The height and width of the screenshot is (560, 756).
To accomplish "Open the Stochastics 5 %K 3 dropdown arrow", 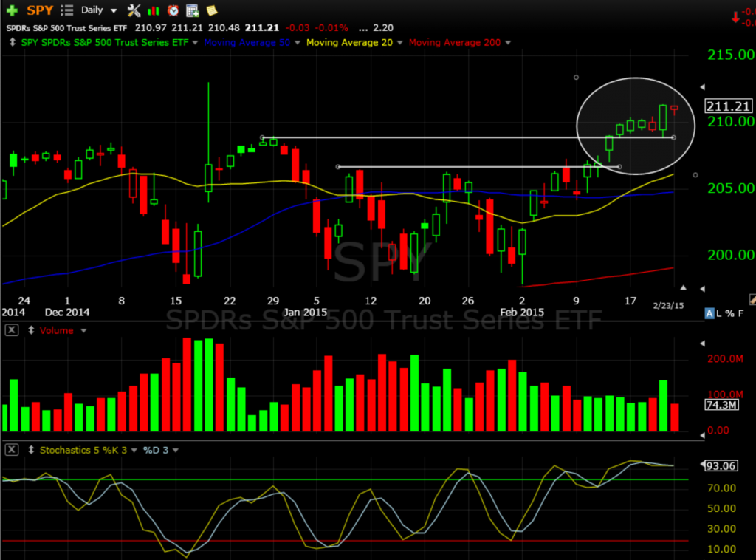I will click(134, 451).
